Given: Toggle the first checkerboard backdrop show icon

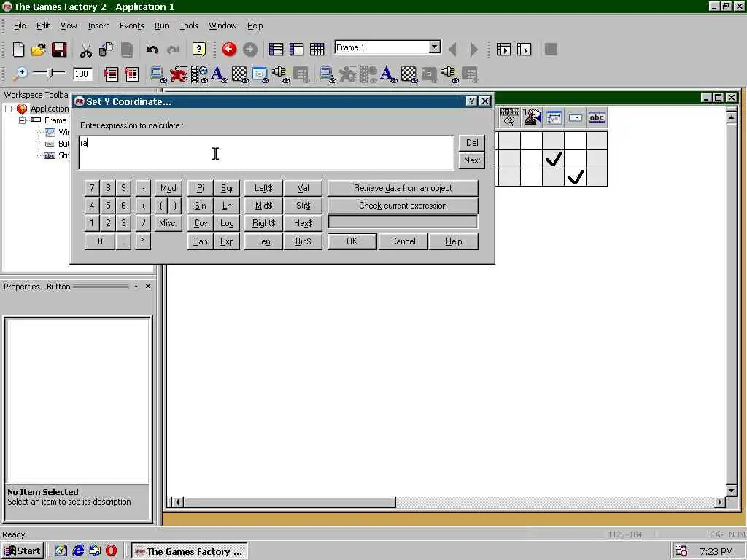Looking at the screenshot, I should [x=239, y=74].
